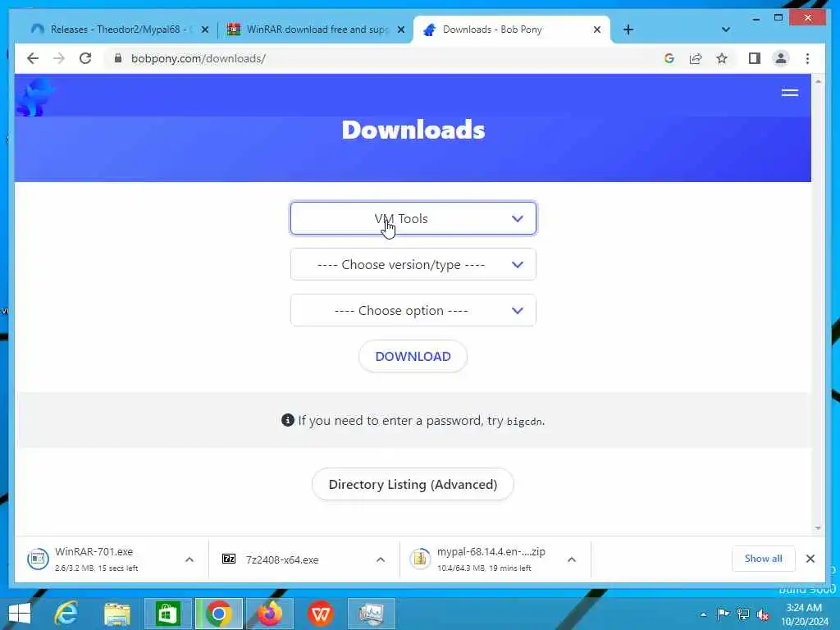Open Windows Store from taskbar
This screenshot has height=630, width=840.
pos(167,614)
